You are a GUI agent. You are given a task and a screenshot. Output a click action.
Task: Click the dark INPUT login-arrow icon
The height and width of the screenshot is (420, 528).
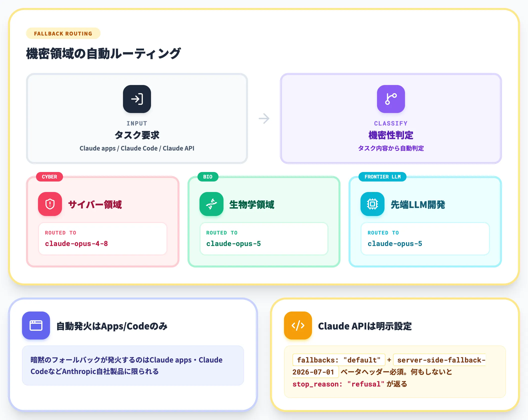coord(137,99)
